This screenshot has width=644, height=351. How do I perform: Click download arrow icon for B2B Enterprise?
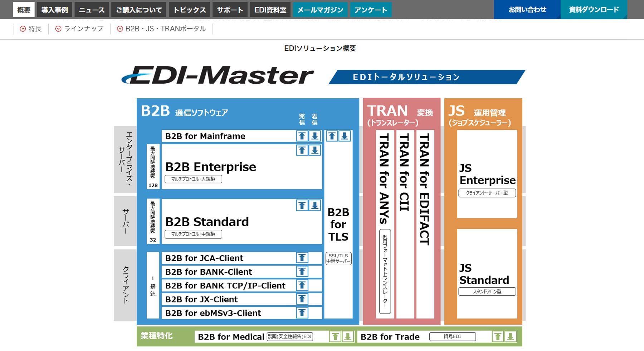(315, 150)
